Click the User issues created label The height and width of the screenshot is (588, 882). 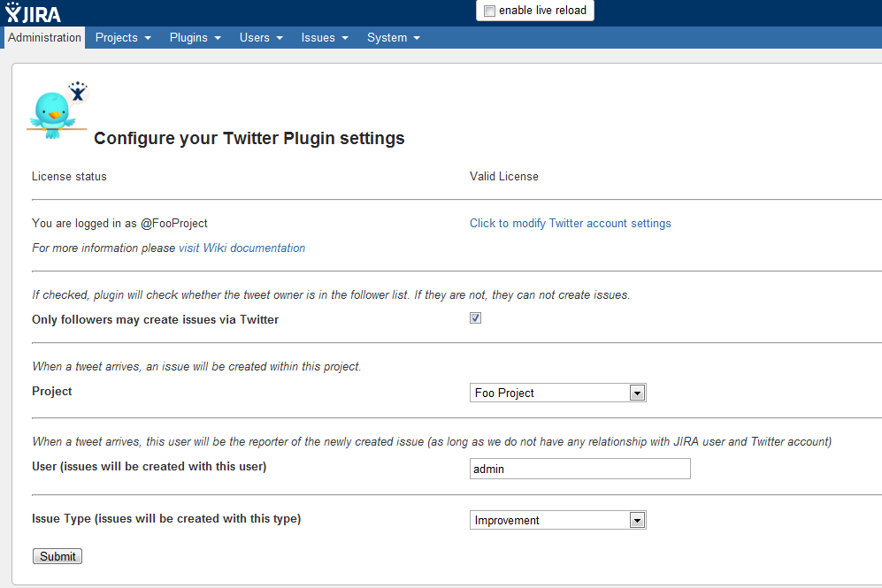point(149,466)
